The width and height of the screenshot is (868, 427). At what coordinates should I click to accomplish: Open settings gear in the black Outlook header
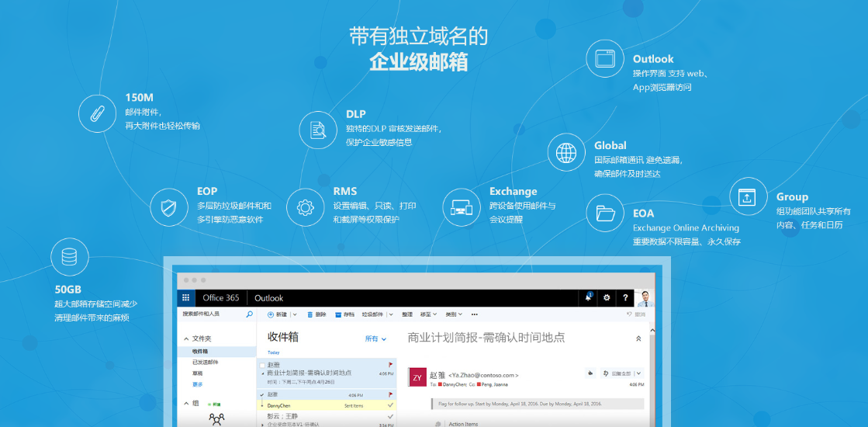[607, 298]
